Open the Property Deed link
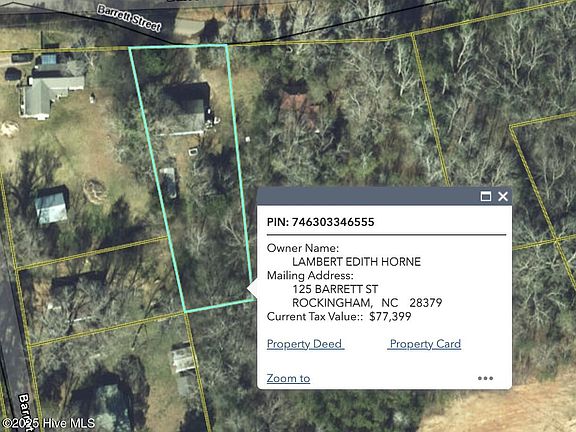576x432 pixels. 305,344
